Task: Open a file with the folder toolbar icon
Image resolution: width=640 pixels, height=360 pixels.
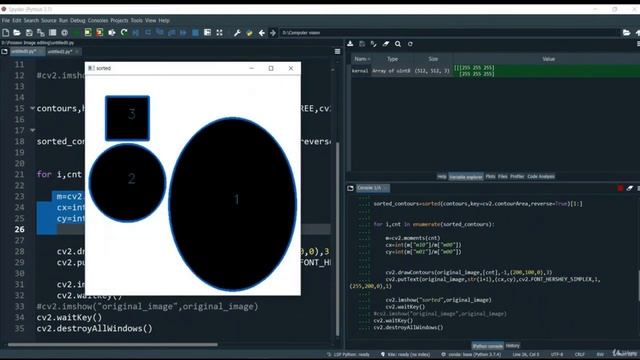Action: (x=17, y=33)
